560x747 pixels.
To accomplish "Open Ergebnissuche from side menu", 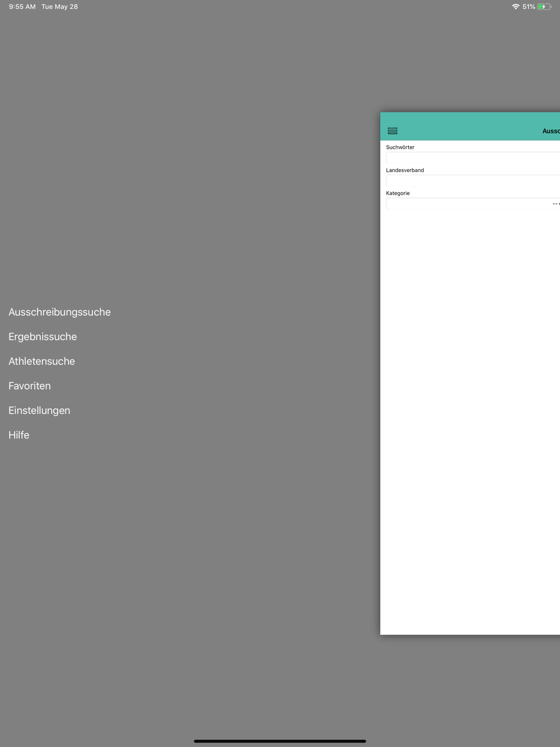I will click(x=43, y=337).
